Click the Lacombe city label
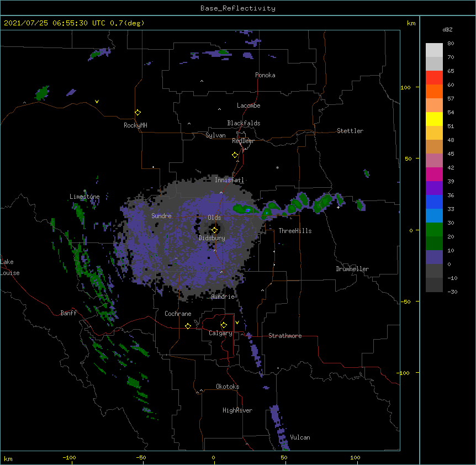 tap(248, 105)
